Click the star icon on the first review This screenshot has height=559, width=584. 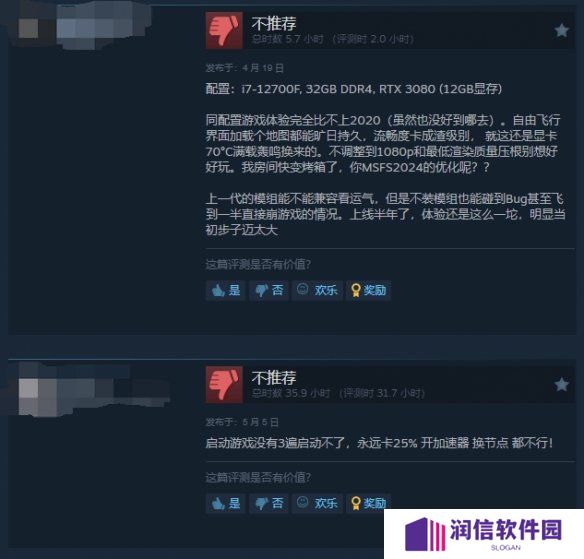point(561,31)
